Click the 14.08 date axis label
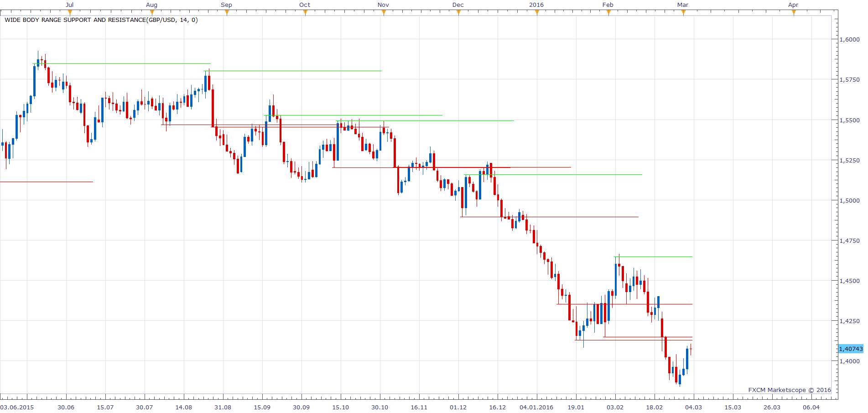 (x=184, y=407)
